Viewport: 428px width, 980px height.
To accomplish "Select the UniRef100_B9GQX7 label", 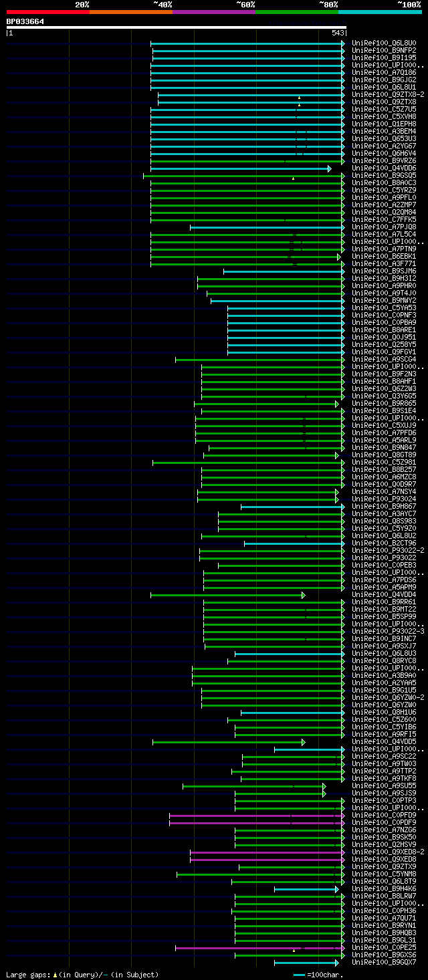I will (x=384, y=963).
